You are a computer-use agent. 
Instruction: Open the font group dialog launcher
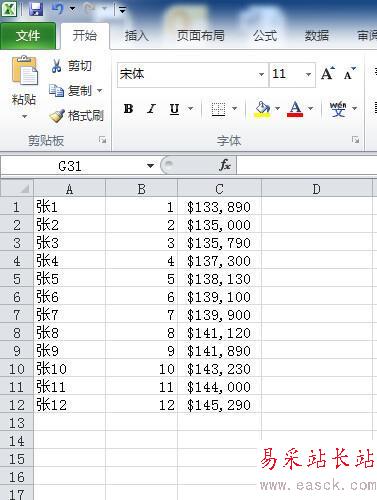coord(356,140)
